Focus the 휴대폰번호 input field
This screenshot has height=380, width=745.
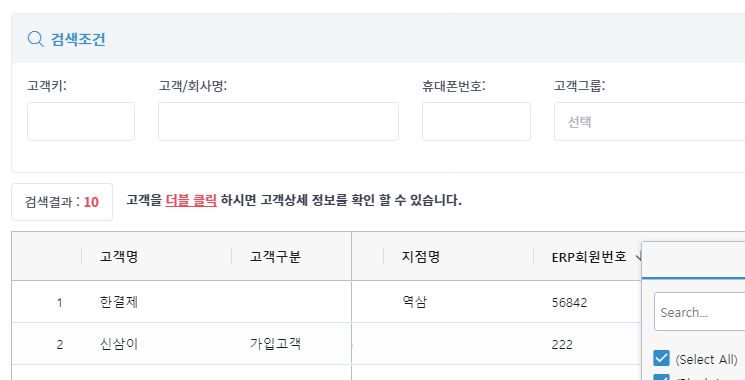(476, 122)
